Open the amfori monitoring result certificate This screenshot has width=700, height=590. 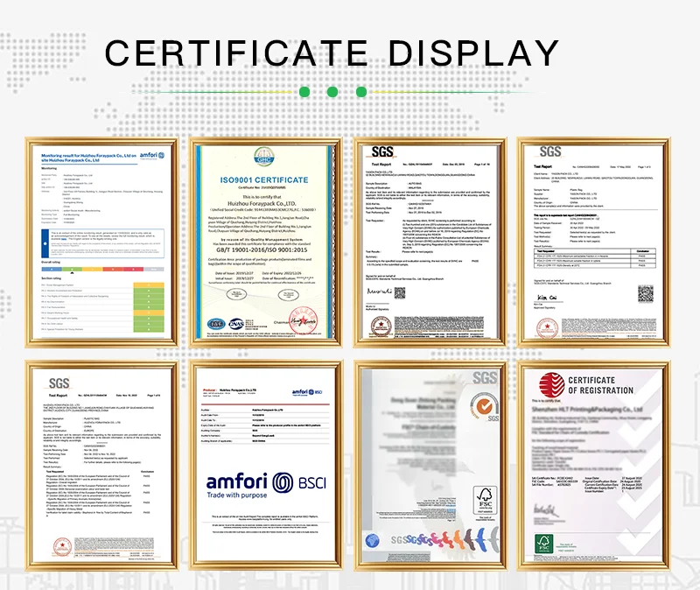point(101,242)
